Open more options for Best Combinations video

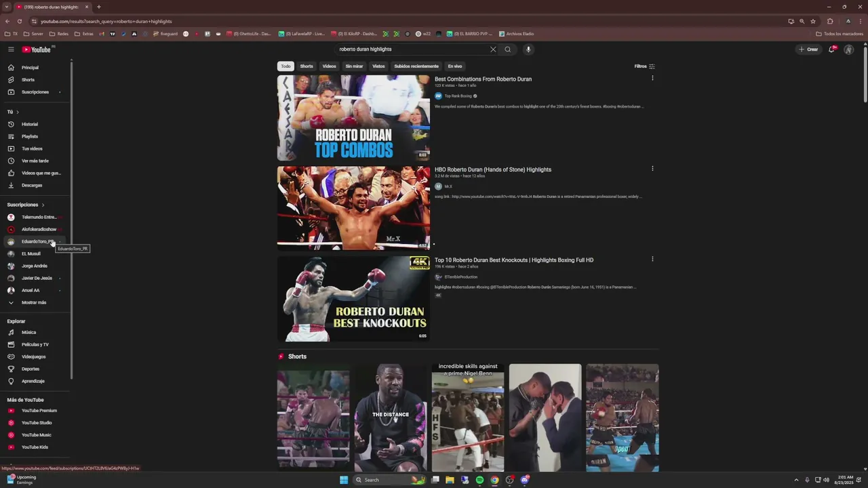coord(652,78)
